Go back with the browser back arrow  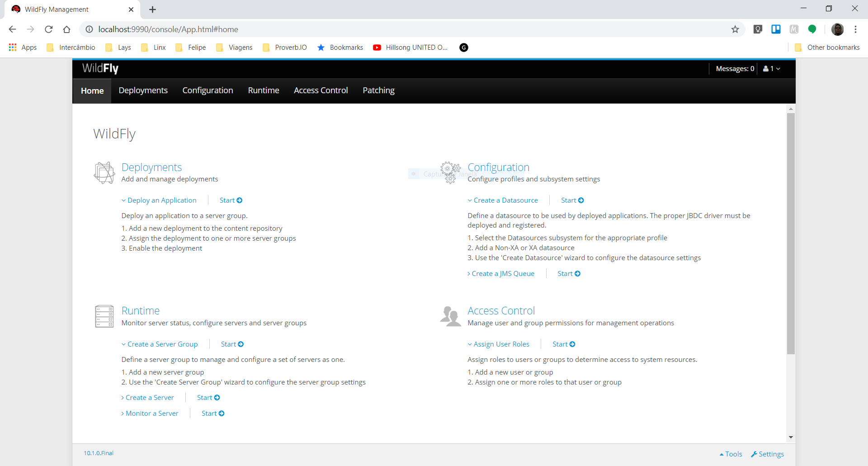tap(12, 29)
